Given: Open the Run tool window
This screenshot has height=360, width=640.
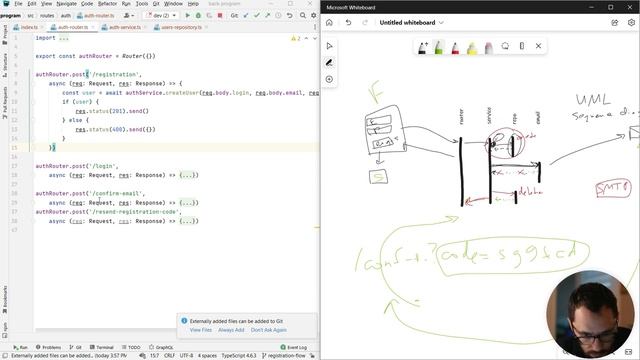Looking at the screenshot, I should tap(20, 347).
